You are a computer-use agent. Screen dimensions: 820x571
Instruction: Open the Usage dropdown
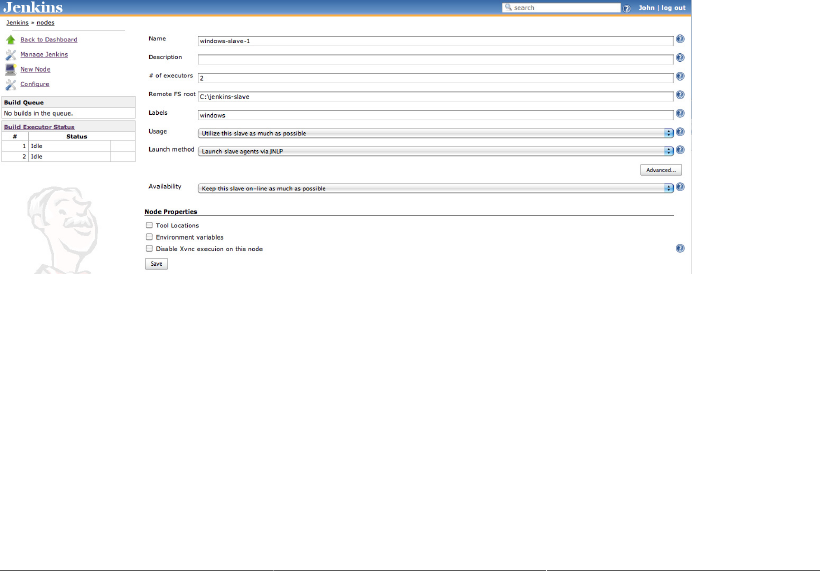tap(436, 133)
